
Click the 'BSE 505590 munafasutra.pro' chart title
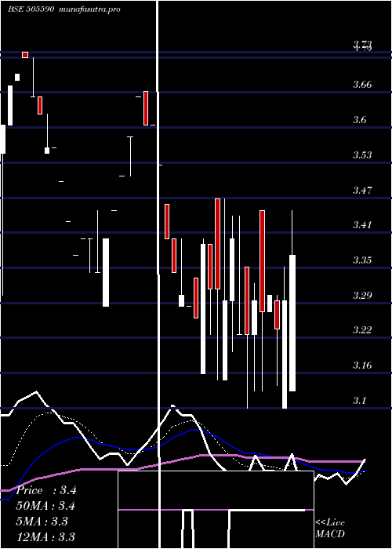64,9
